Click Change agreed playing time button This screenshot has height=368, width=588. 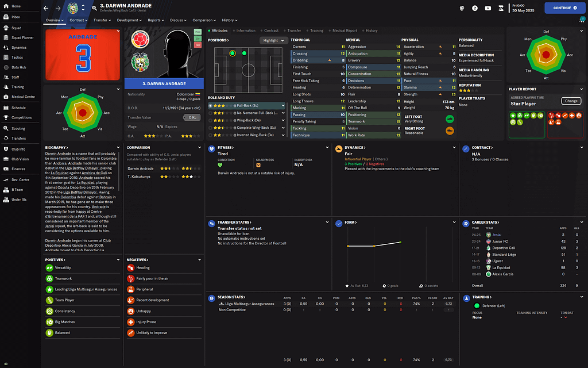[x=571, y=101]
